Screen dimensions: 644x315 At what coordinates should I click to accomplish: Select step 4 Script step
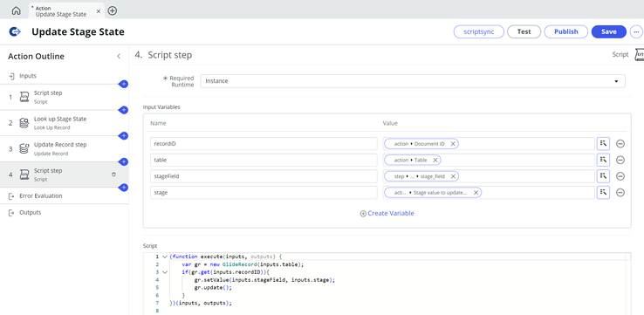[x=64, y=175]
